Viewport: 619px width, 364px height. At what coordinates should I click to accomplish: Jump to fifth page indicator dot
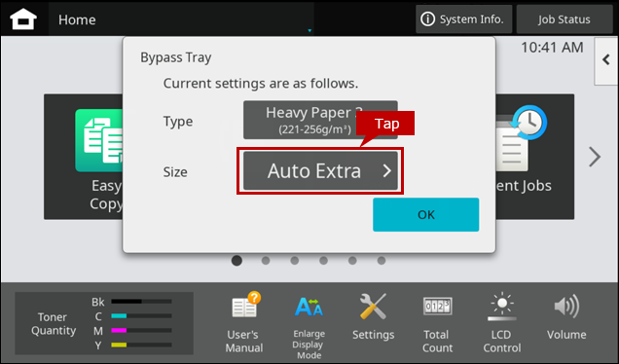point(352,261)
